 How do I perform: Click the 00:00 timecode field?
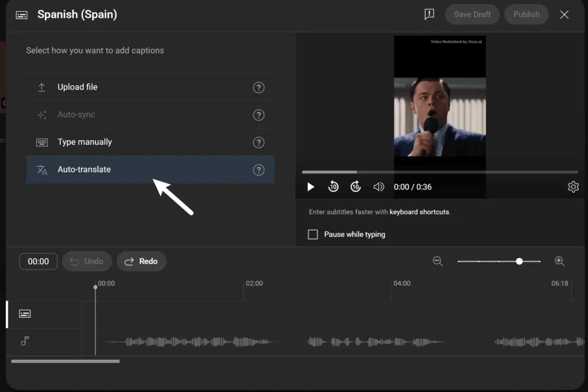pos(38,262)
